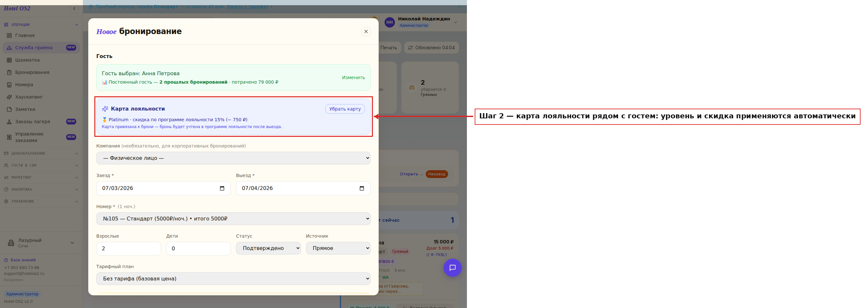The image size is (868, 308).
Task: Click the Грязных rooms card
Action: point(430,87)
